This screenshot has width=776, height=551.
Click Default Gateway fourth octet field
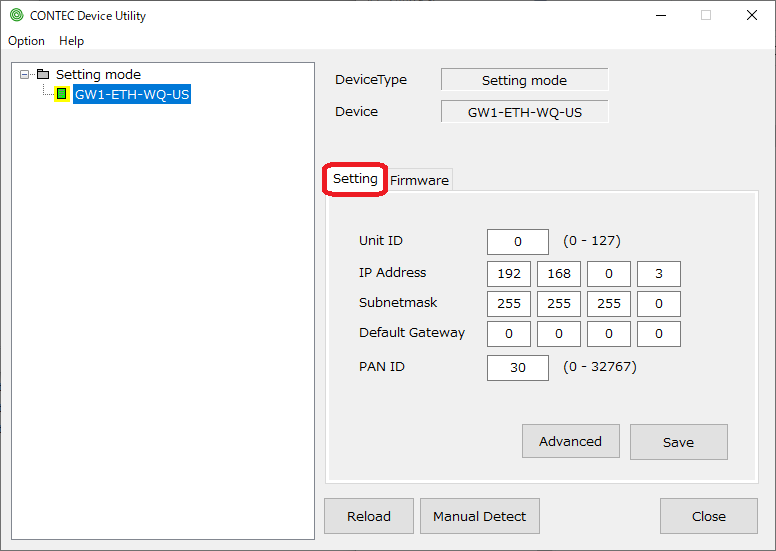click(x=659, y=334)
